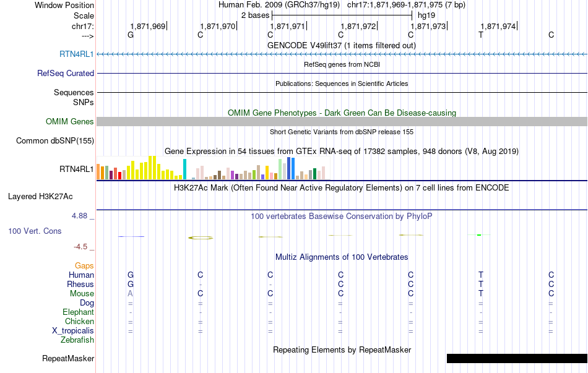The image size is (588, 373).
Task: Click the chr17: ruler label
Action: click(x=83, y=26)
